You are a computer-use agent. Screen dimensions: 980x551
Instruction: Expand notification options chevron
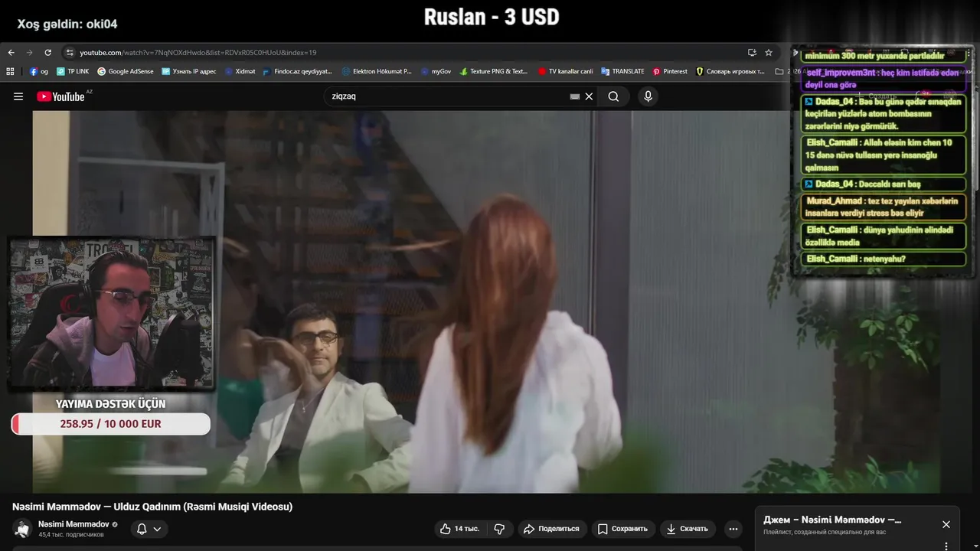pos(157,529)
